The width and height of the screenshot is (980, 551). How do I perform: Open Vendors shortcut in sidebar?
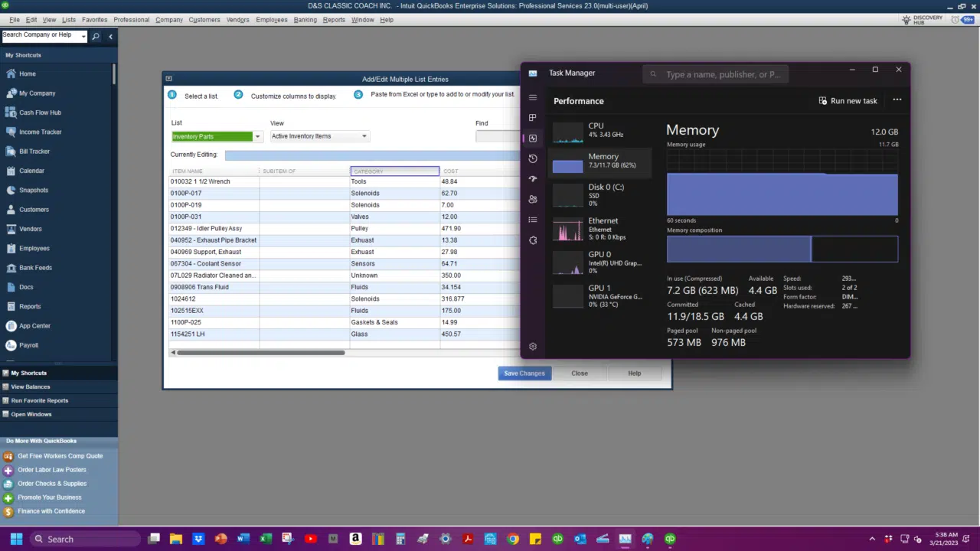(x=31, y=229)
